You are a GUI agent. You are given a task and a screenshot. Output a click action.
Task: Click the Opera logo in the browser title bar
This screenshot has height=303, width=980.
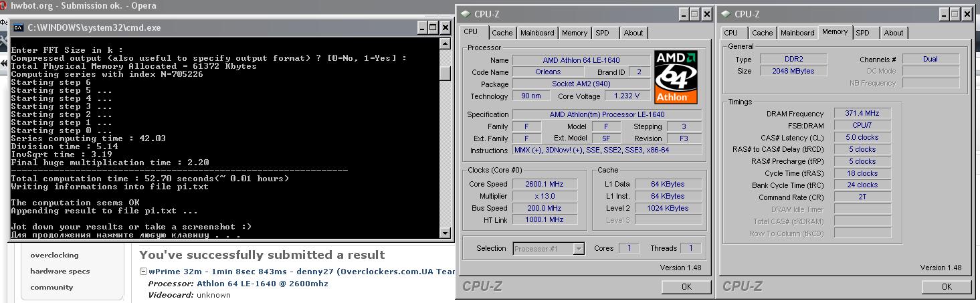coord(3,5)
